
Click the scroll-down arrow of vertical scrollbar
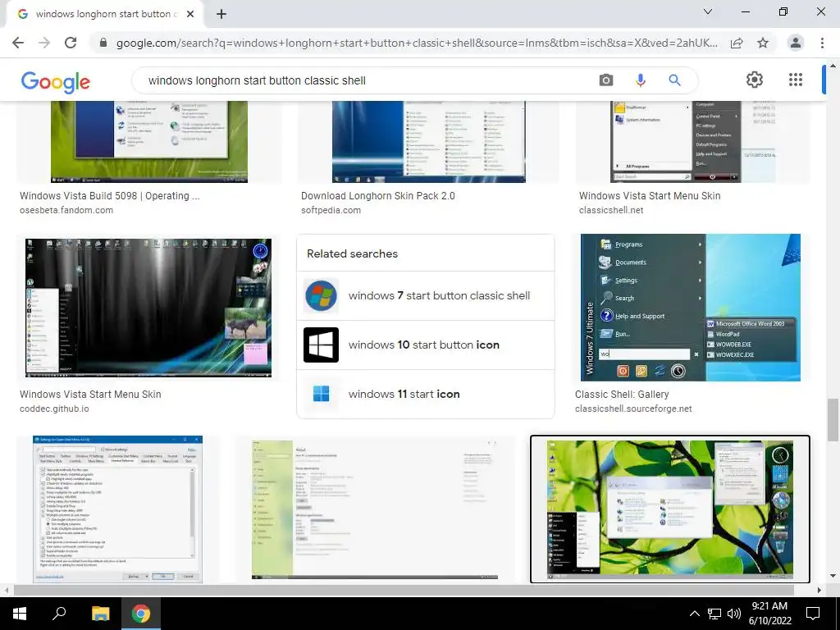coord(833,577)
